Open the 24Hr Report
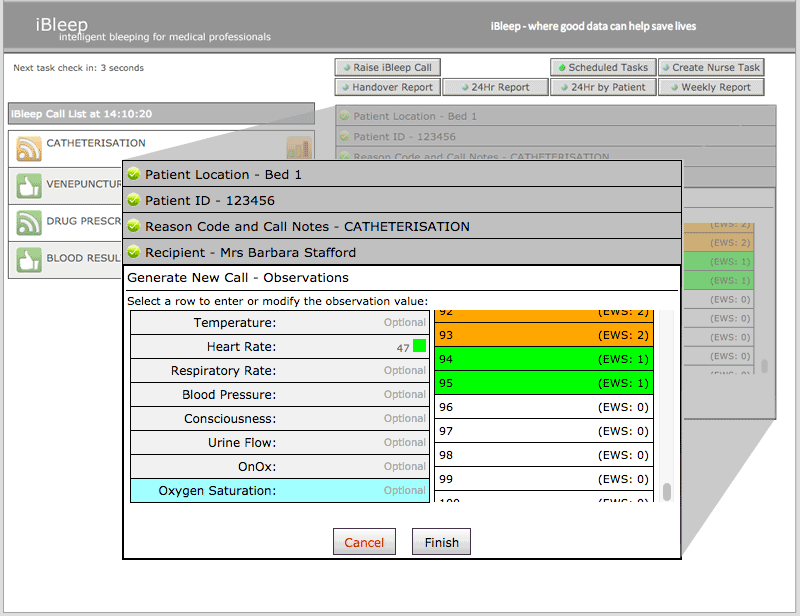 [495, 87]
